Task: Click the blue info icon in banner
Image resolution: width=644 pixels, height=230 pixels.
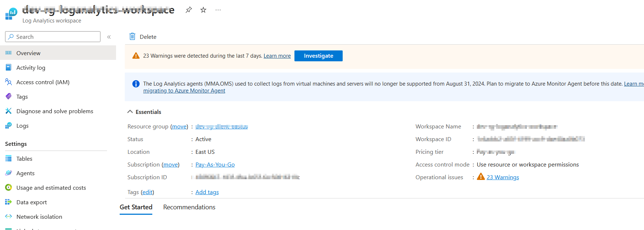Action: point(136,84)
